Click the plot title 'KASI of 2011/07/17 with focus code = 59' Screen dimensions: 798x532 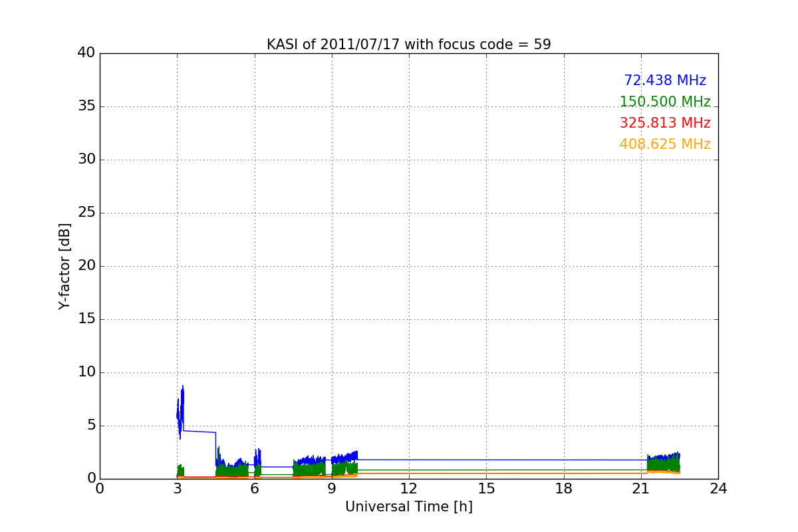pos(409,45)
